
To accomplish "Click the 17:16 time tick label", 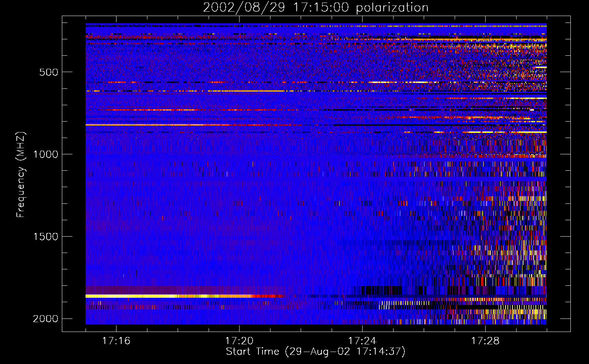I will coord(116,341).
